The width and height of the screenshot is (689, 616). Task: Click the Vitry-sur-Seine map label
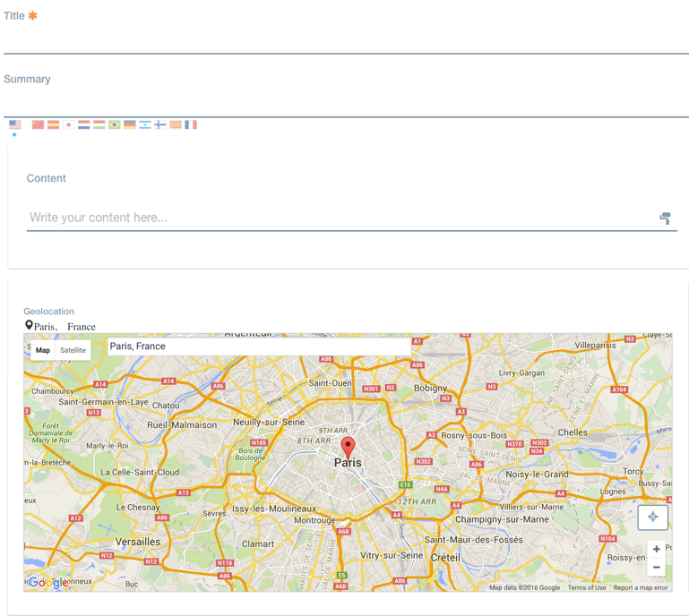(392, 555)
